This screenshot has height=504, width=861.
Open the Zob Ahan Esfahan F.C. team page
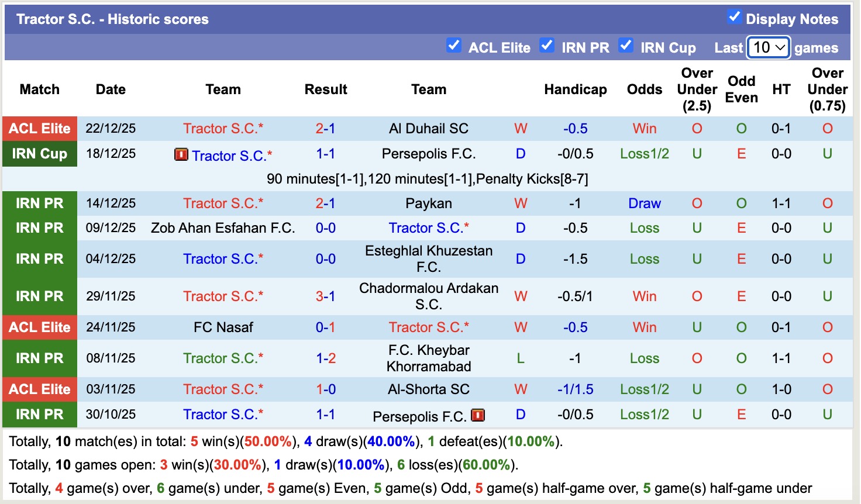coord(223,228)
